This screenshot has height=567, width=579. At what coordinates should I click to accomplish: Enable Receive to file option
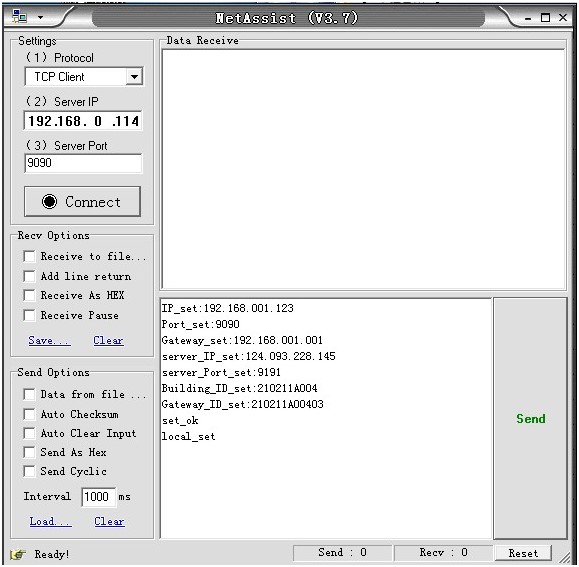click(x=29, y=256)
